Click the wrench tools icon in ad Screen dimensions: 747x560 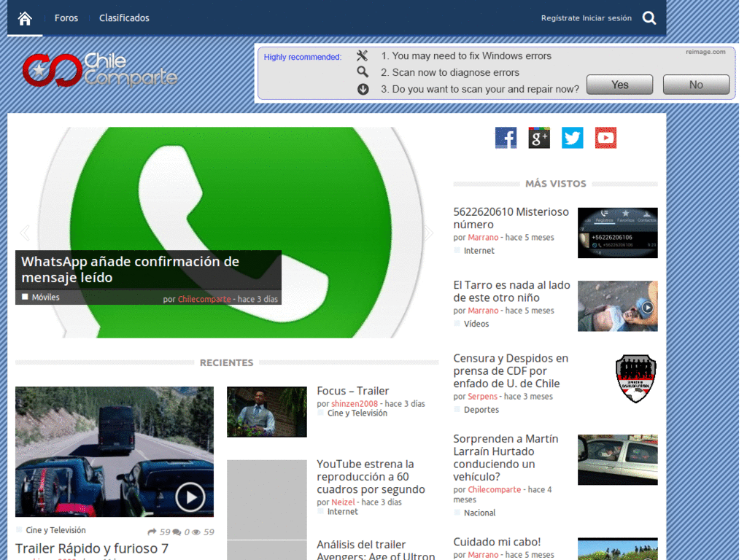(362, 55)
